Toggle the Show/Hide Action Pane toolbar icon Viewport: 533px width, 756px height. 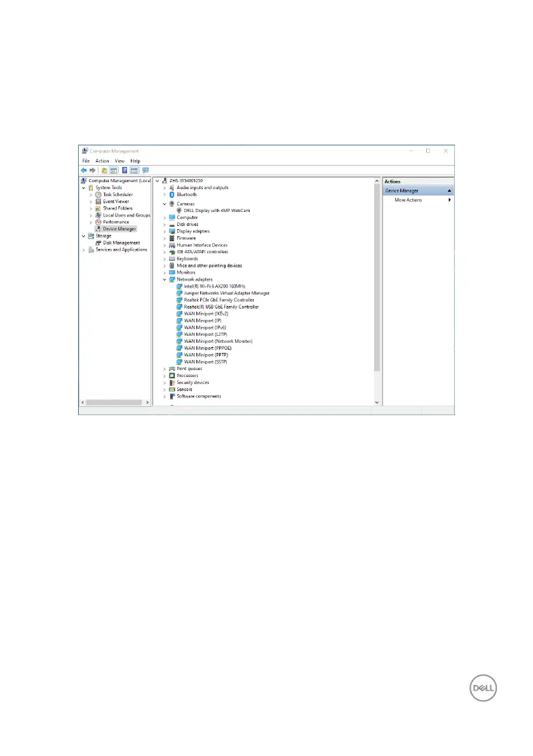[134, 170]
